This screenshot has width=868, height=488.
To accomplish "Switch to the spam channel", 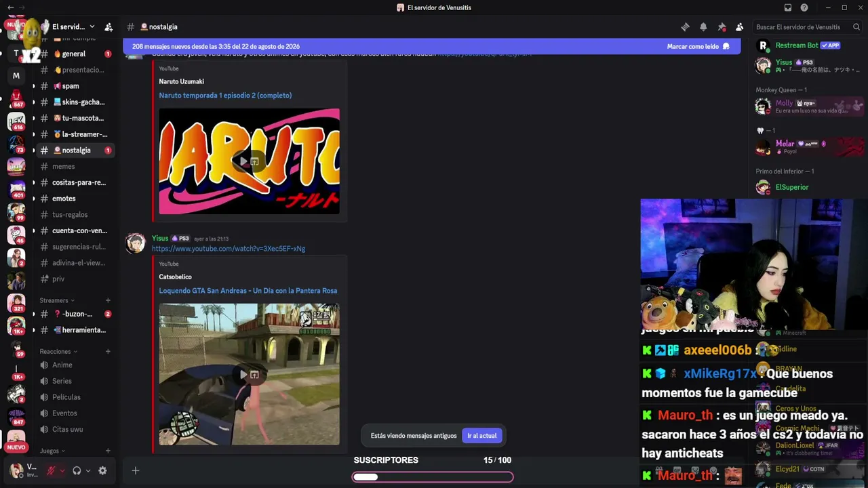I will coord(73,86).
